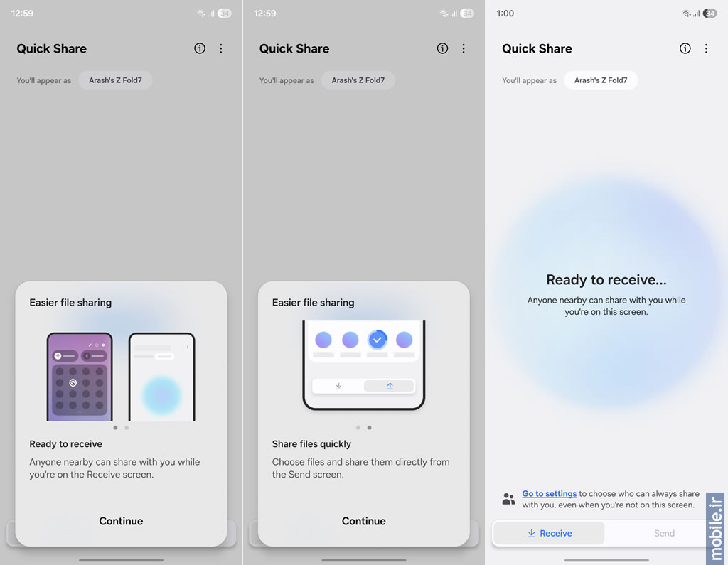The height and width of the screenshot is (565, 728).
Task: Tap the info icon in the left Quick Share screen
Action: pyautogui.click(x=200, y=48)
